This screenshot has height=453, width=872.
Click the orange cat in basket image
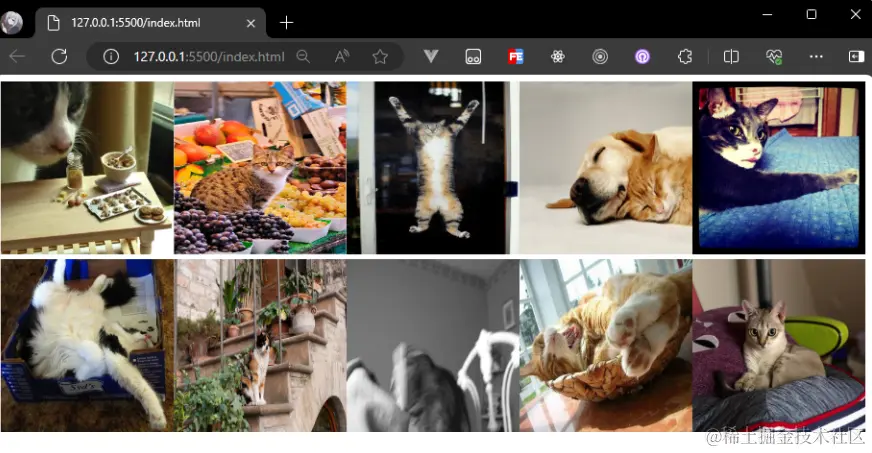(x=606, y=345)
